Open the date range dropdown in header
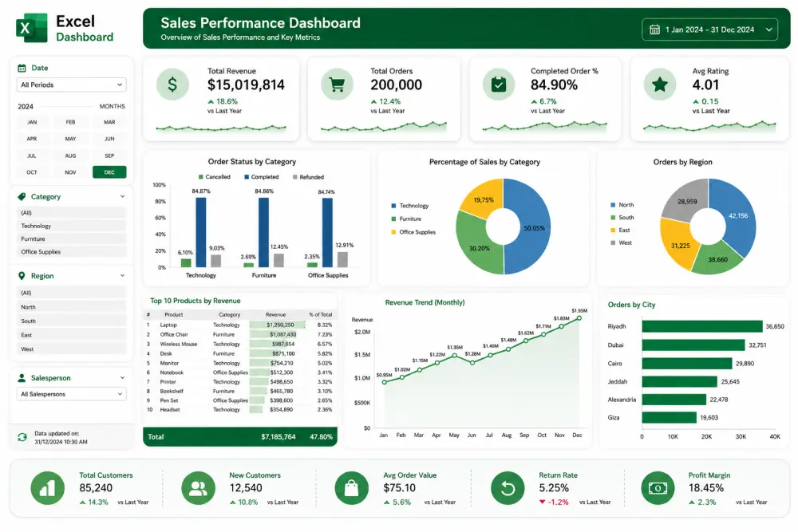The image size is (798, 532). coord(710,30)
